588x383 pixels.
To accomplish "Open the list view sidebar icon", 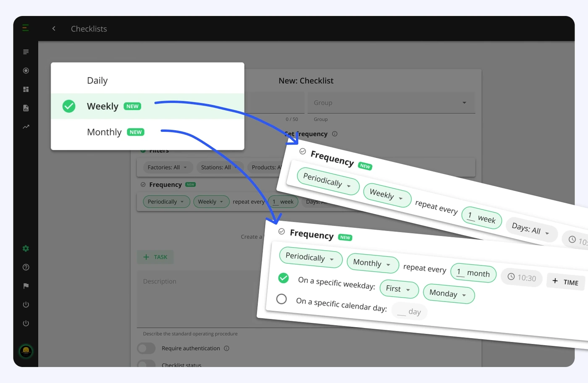I will pyautogui.click(x=26, y=52).
